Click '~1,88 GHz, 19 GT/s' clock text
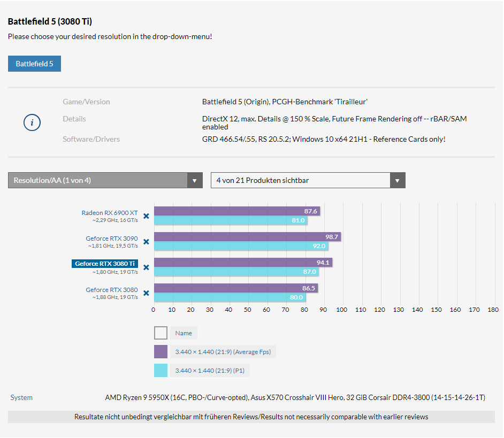This screenshot has width=504, height=438. [115, 297]
